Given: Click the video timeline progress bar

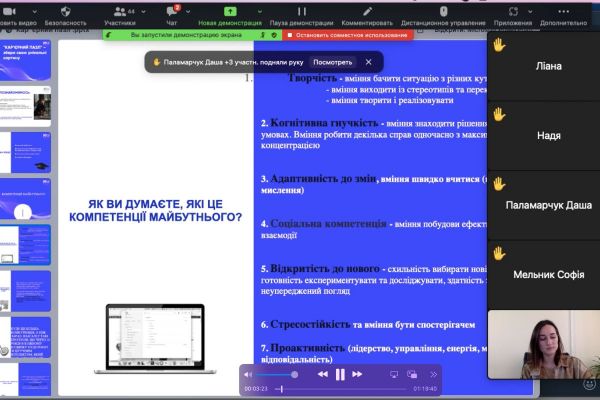Looking at the screenshot, I should point(340,388).
